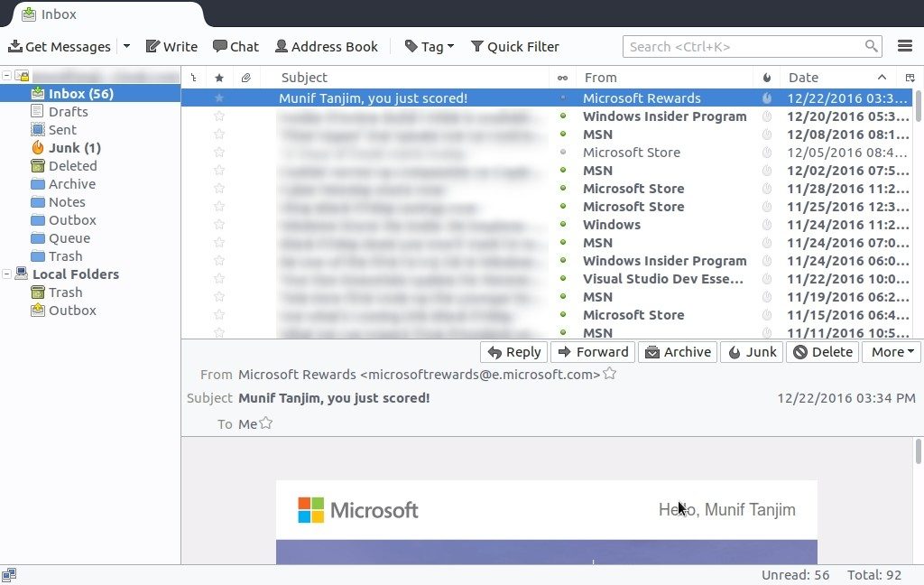
Task: Click the Reply button
Action: tap(513, 352)
